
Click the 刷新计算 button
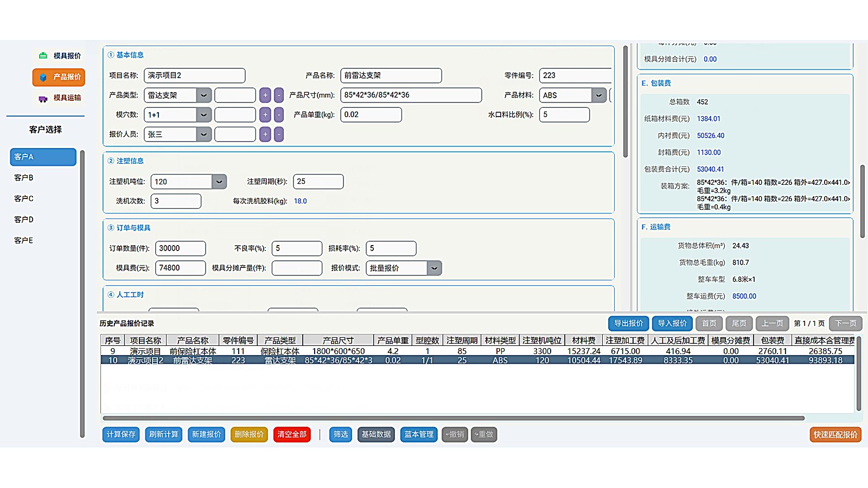coord(164,435)
